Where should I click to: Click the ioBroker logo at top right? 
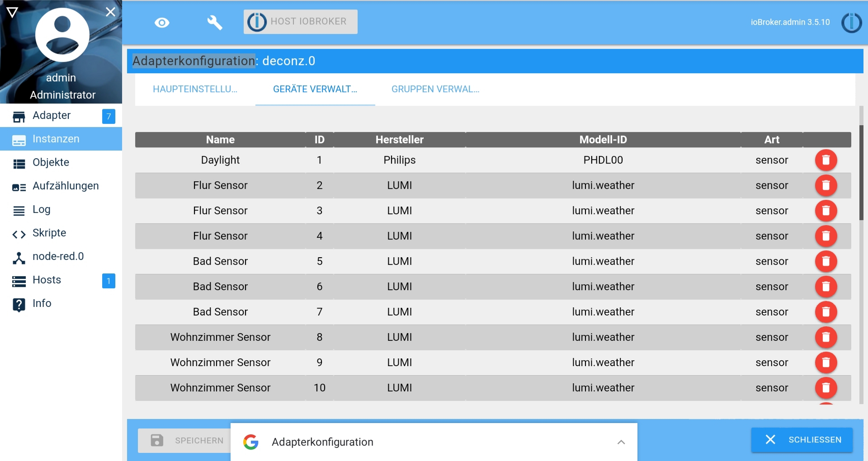[851, 22]
